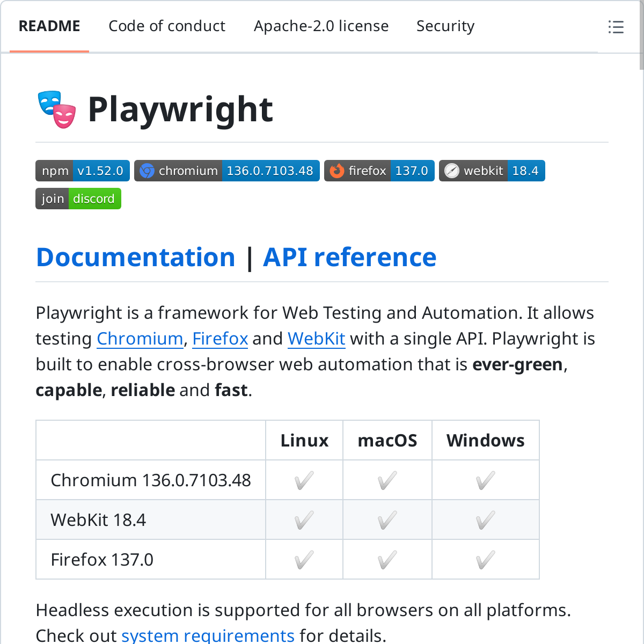Image resolution: width=644 pixels, height=644 pixels.
Task: Open the outline table of contents icon
Action: tap(616, 27)
